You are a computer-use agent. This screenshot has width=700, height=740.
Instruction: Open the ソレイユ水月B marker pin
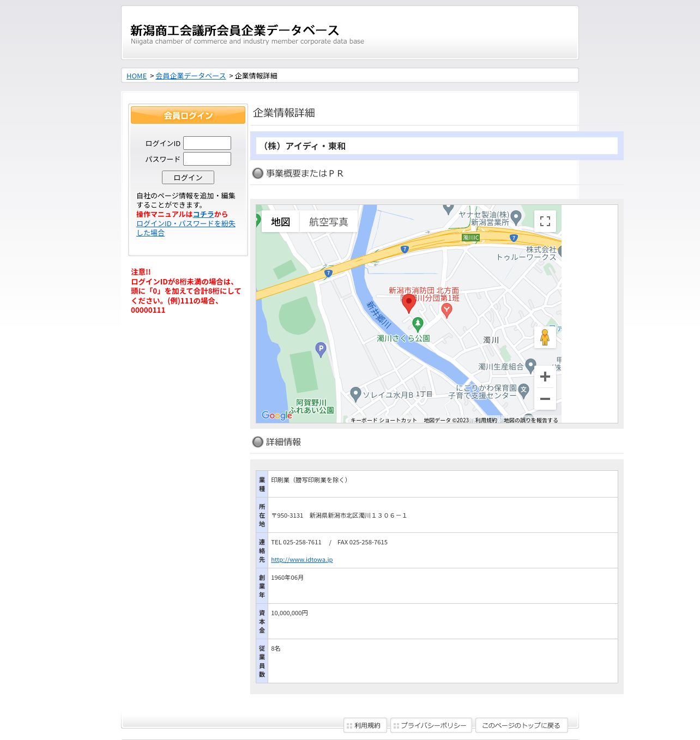pos(355,394)
